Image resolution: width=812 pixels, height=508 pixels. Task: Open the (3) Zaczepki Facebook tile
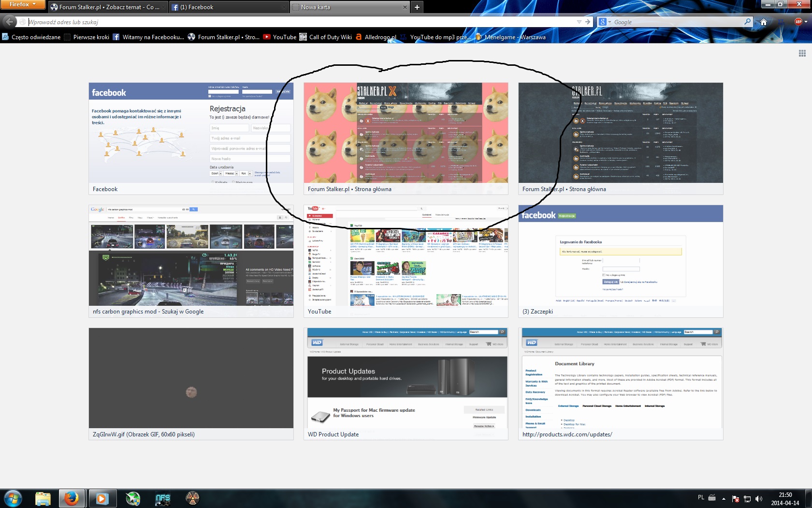[621, 261]
